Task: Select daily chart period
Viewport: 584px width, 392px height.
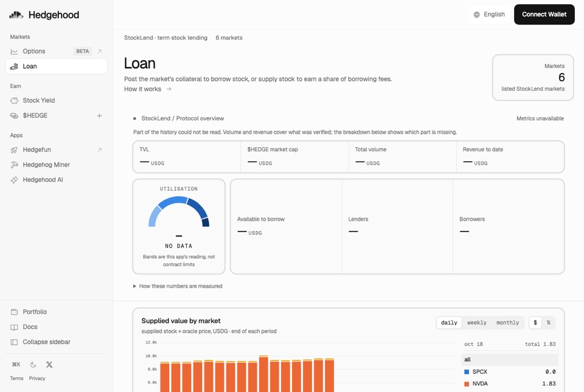Action: coord(449,323)
